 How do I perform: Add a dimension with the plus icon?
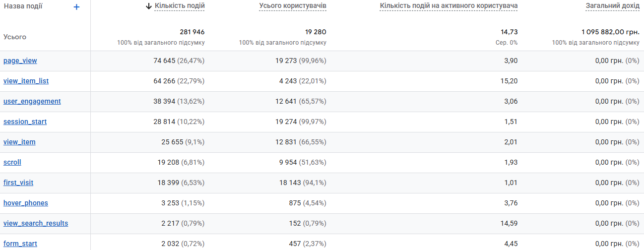pos(76,7)
